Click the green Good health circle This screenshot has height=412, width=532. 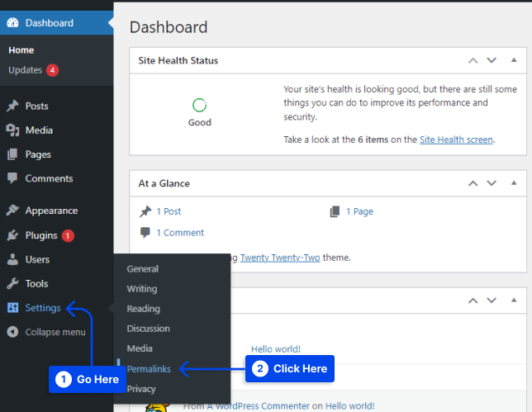(199, 105)
